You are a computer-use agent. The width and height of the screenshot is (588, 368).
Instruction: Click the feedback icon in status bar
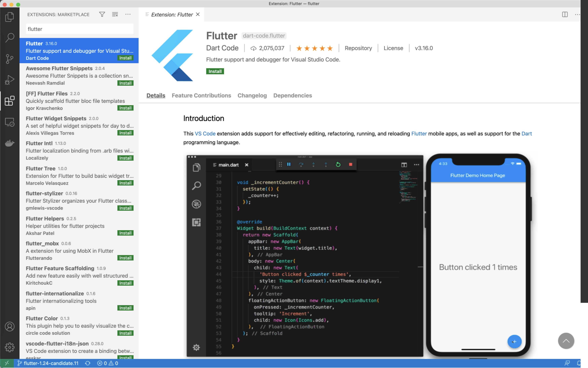point(567,363)
